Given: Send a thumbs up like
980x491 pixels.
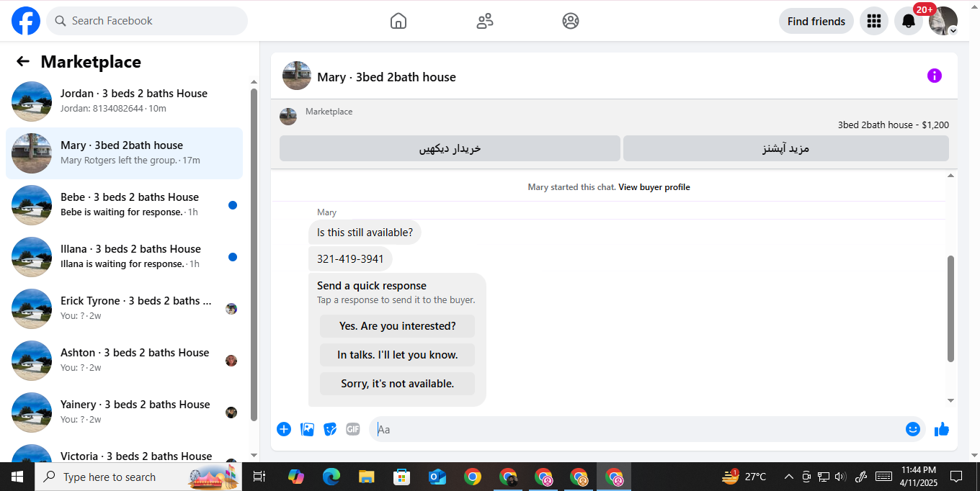Looking at the screenshot, I should click(x=942, y=429).
